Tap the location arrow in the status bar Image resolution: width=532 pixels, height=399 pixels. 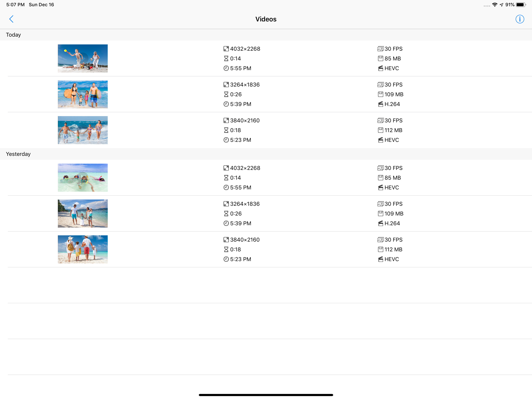tap(501, 4)
